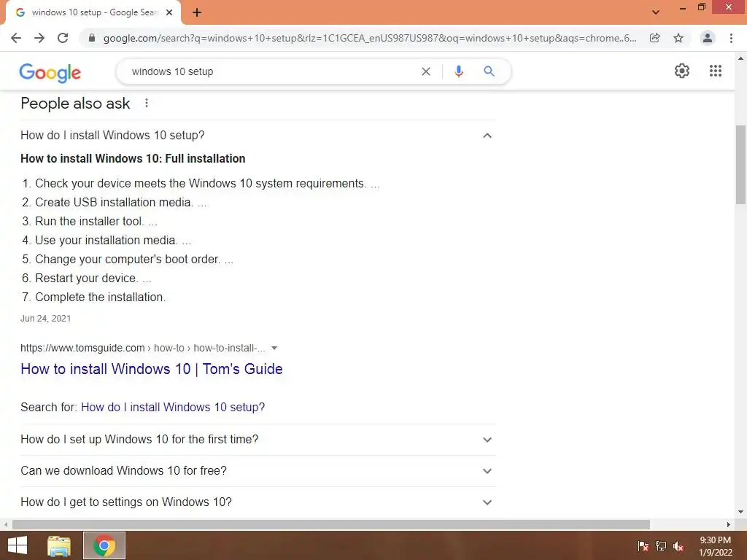Go back to the previous page
747x560 pixels.
(x=16, y=38)
